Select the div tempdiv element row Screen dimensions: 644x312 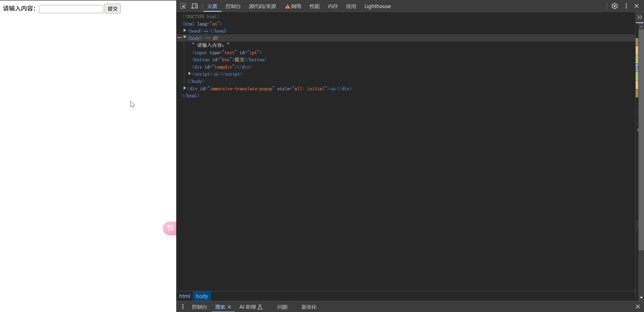point(222,67)
